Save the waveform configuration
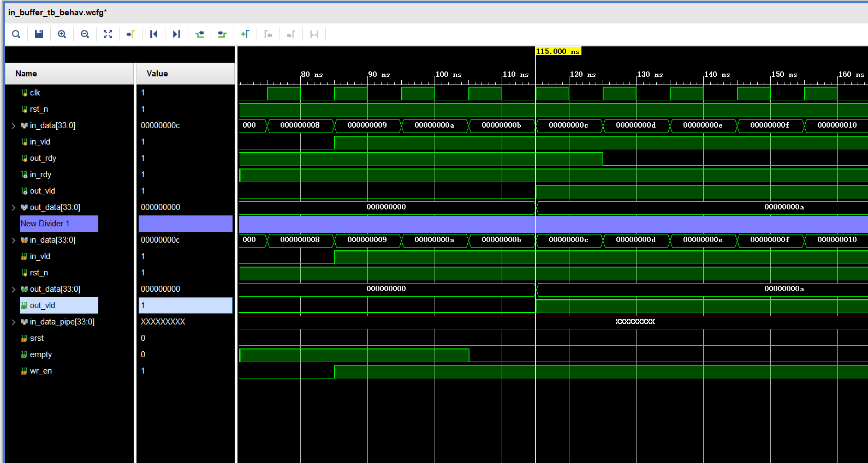Screen dimensions: 868x463 [39, 34]
